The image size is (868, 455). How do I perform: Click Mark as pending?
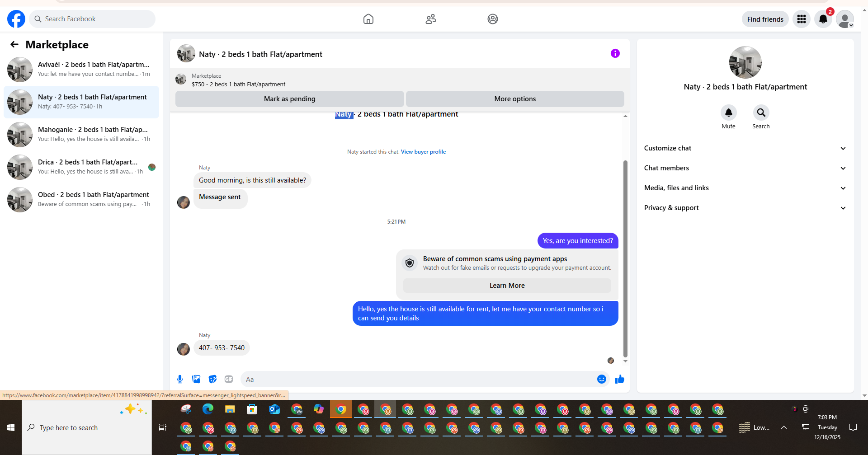290,99
